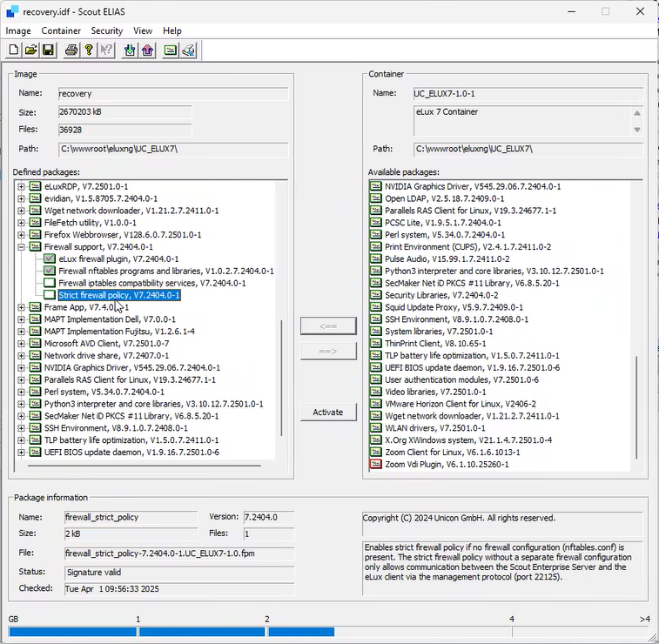Click the Defined packages horizontal scrollbar
Viewport: 659px width, 644px height.
145,466
